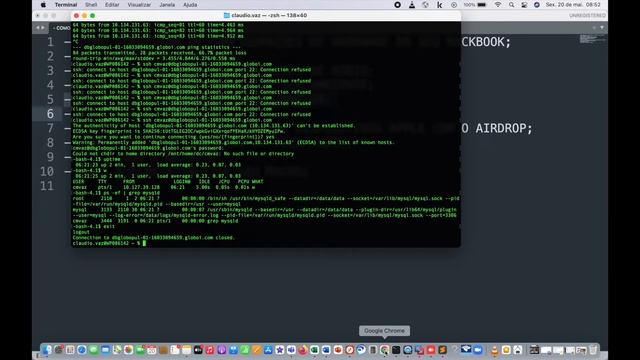Image resolution: width=640 pixels, height=360 pixels.
Task: Open the Shell menu
Action: (91, 5)
